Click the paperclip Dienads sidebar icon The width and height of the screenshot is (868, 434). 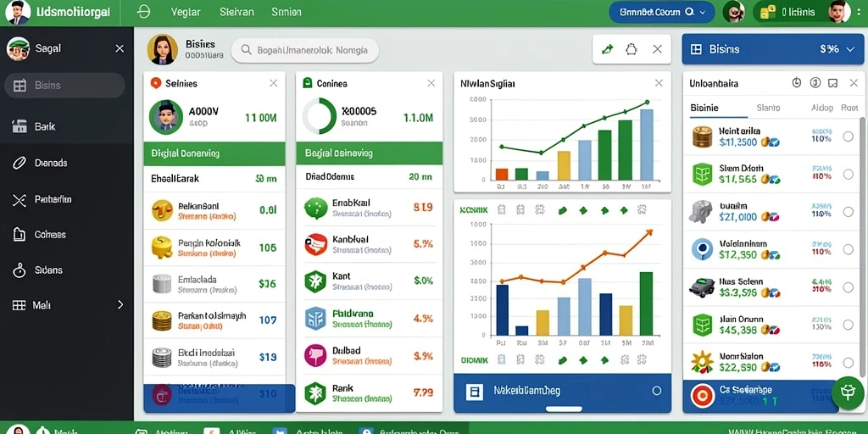19,163
